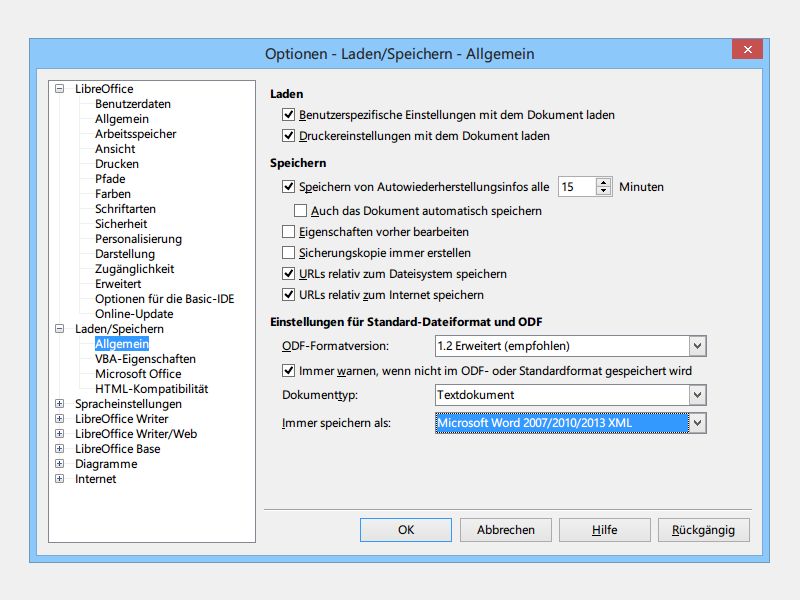Toggle URLs relativ zum Dateisystem speichern
The width and height of the screenshot is (800, 600).
[x=288, y=273]
